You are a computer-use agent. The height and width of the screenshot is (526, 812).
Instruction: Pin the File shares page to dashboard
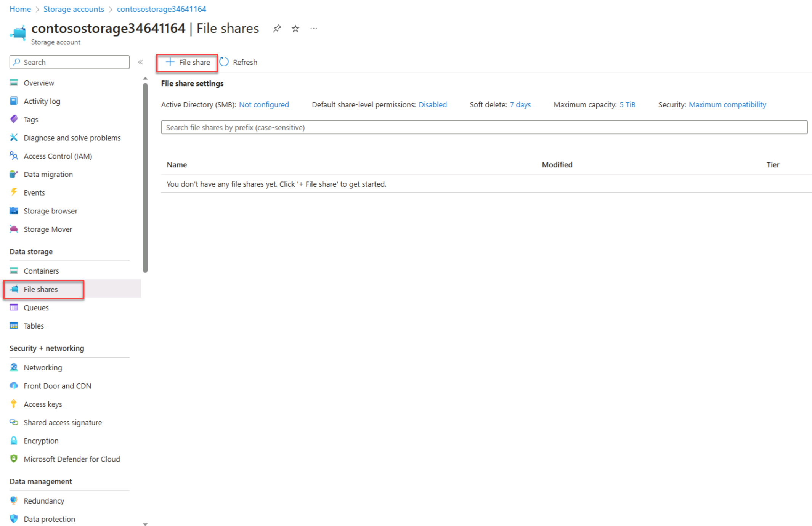click(x=276, y=28)
